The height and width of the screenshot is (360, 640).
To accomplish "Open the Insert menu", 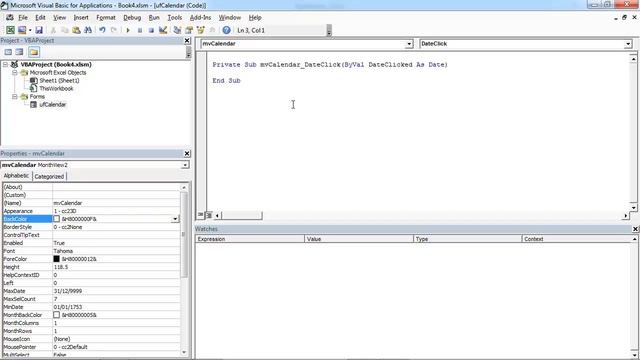I will [81, 18].
